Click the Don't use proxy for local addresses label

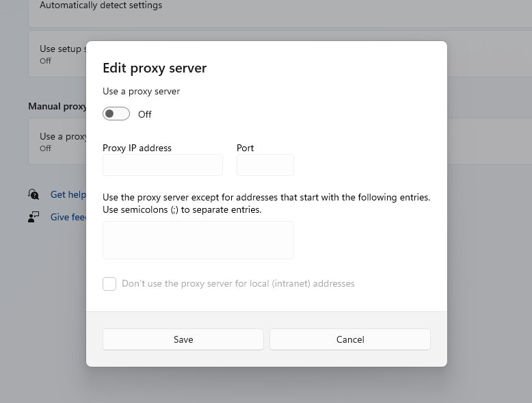coord(238,283)
